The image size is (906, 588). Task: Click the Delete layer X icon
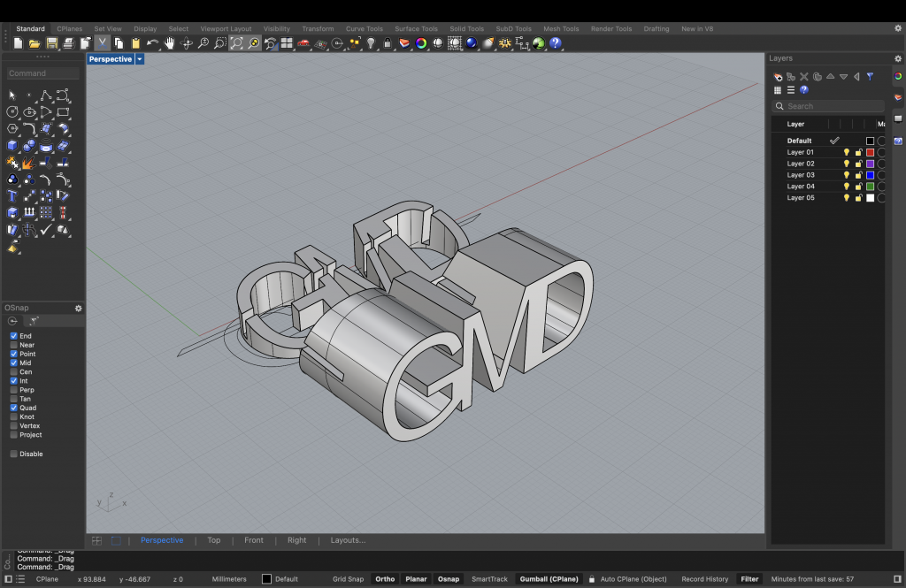tap(803, 77)
